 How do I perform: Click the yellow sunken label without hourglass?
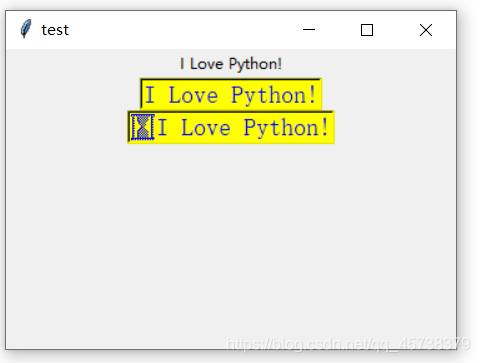pos(231,94)
